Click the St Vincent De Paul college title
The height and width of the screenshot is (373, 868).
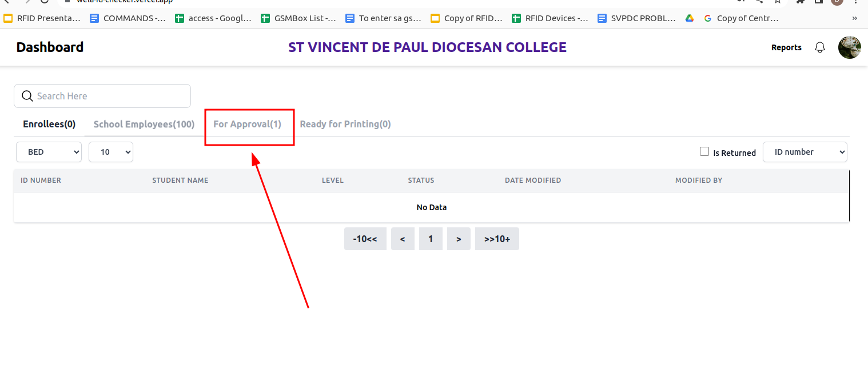[427, 47]
